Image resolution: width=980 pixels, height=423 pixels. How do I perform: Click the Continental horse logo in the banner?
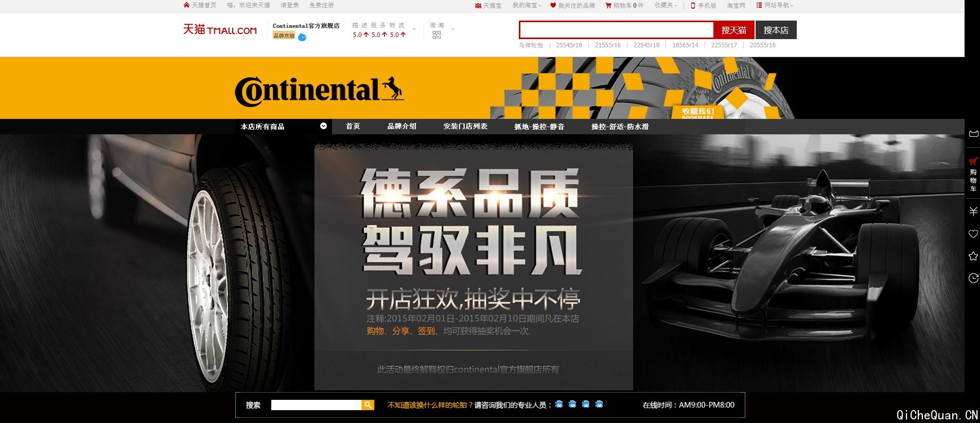(x=319, y=91)
